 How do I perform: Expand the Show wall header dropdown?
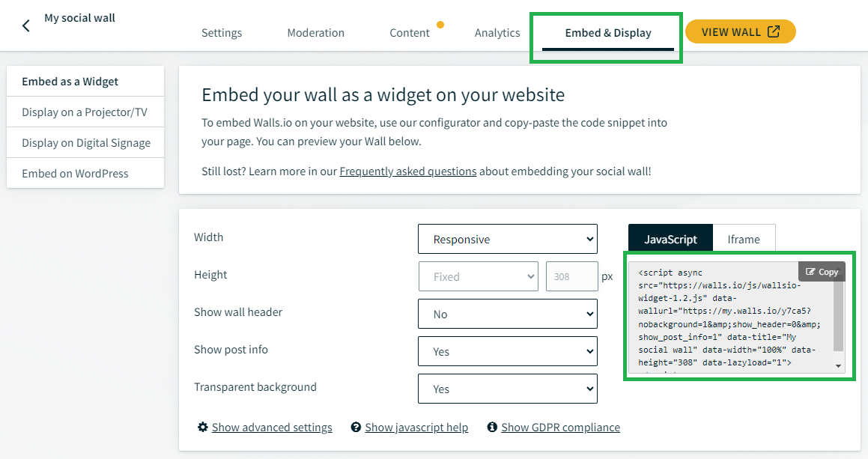[x=508, y=314]
